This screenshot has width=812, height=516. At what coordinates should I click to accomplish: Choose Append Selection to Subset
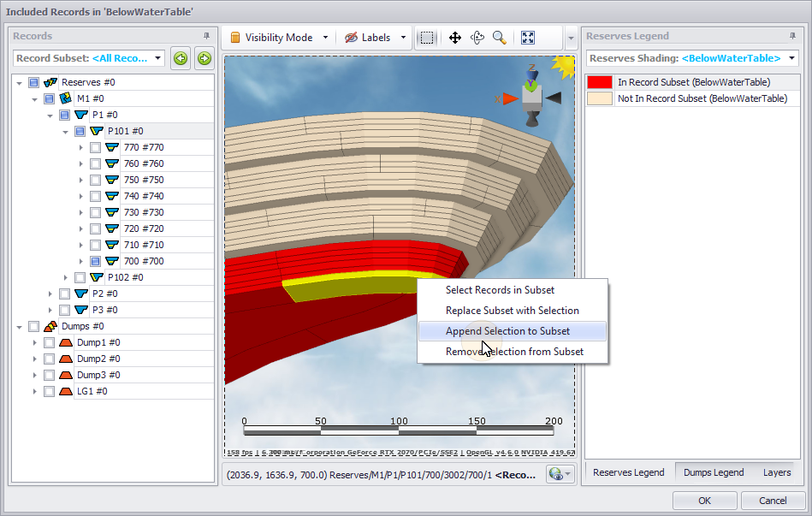(507, 331)
